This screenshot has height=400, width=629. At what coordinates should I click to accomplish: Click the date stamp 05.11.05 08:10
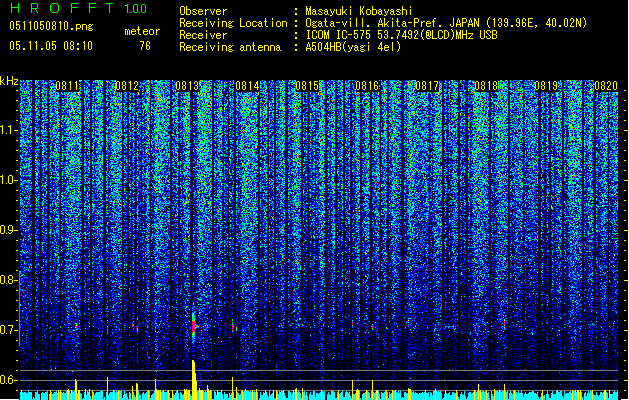(x=51, y=46)
